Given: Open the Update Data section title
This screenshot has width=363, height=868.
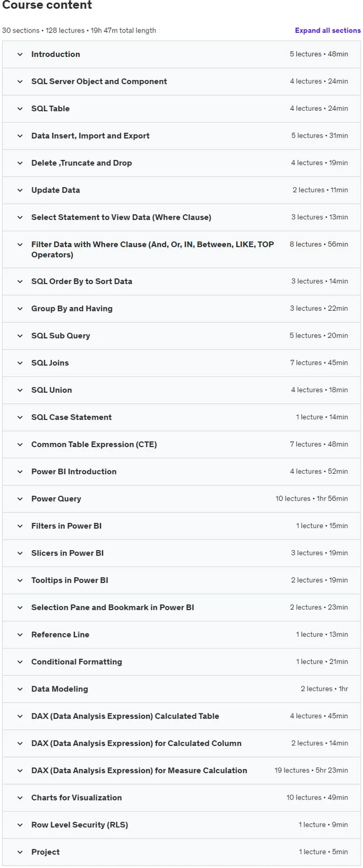Looking at the screenshot, I should 55,190.
